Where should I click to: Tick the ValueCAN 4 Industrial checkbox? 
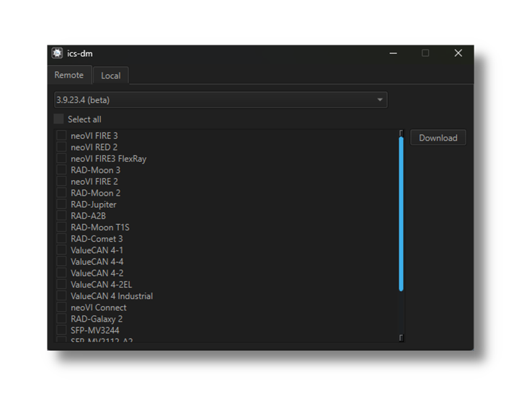tap(62, 296)
